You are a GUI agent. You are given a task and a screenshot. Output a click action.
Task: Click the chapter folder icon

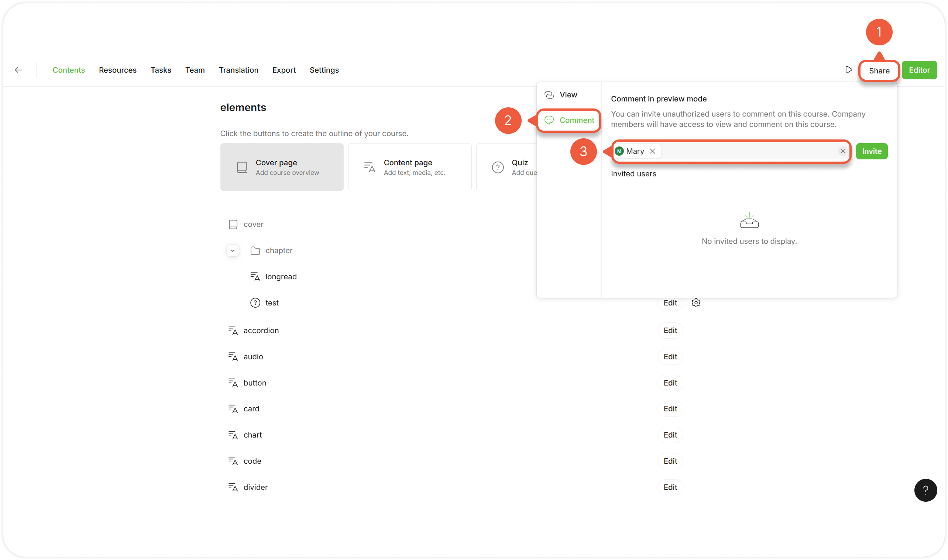(x=255, y=250)
